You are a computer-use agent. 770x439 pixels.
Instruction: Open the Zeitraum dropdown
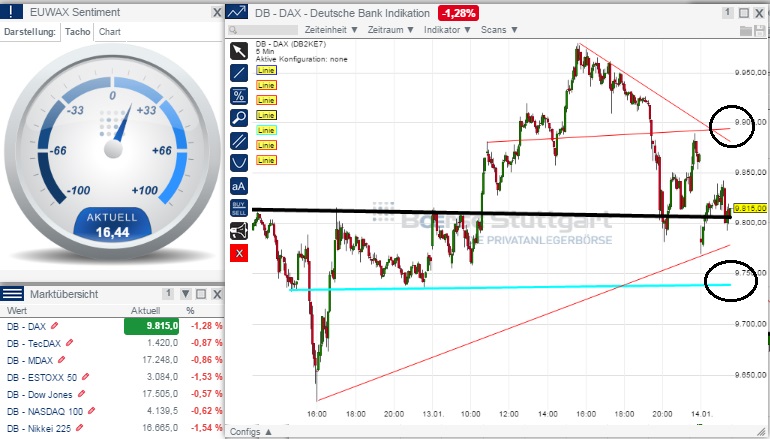pos(391,30)
